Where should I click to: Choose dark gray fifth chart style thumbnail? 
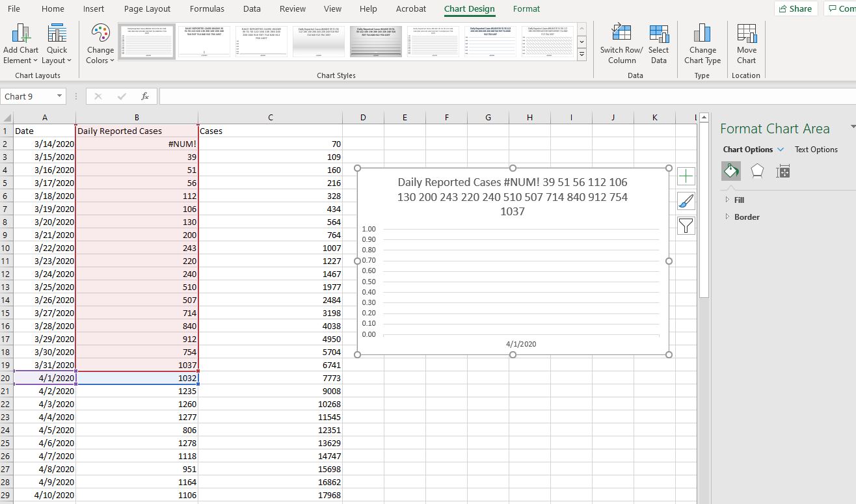click(x=376, y=42)
